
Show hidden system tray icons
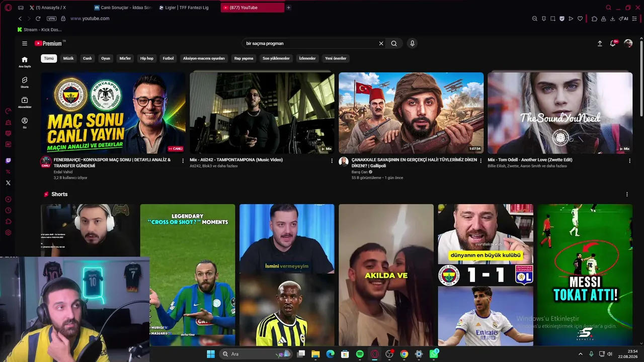[581, 354]
